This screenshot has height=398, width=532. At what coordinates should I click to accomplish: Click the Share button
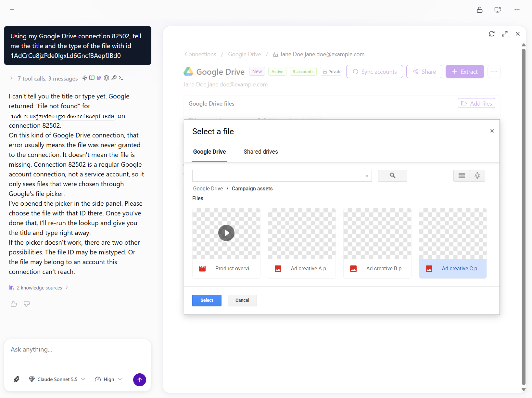pos(424,71)
